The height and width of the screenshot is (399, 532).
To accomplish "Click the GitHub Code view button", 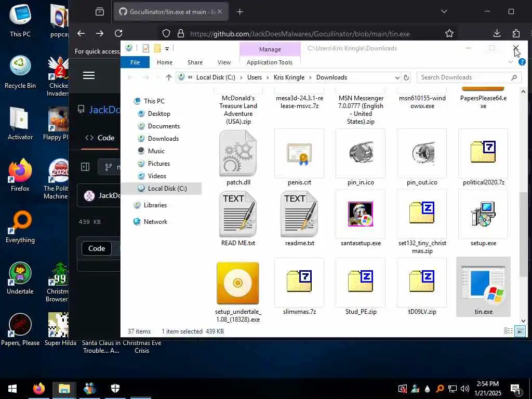I will coord(96,249).
